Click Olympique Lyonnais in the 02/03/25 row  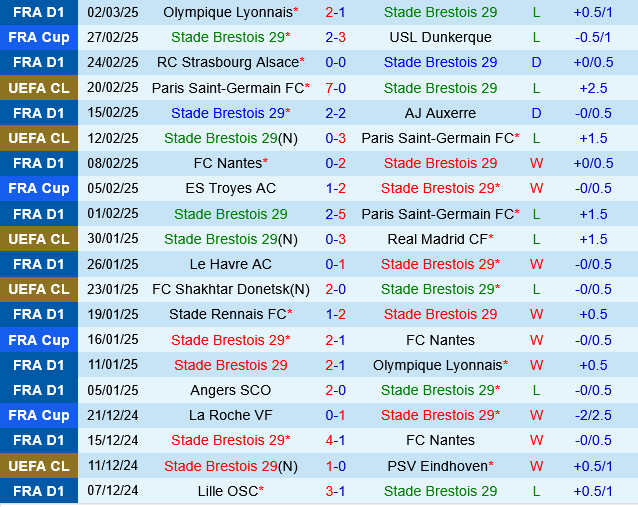point(228,12)
